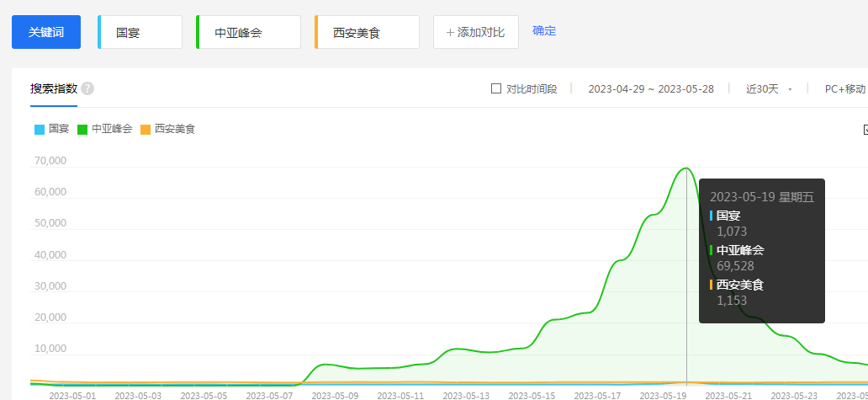Viewport: 868px width, 400px height.
Task: Click the 中亚峰会 keyword input field
Action: click(249, 32)
